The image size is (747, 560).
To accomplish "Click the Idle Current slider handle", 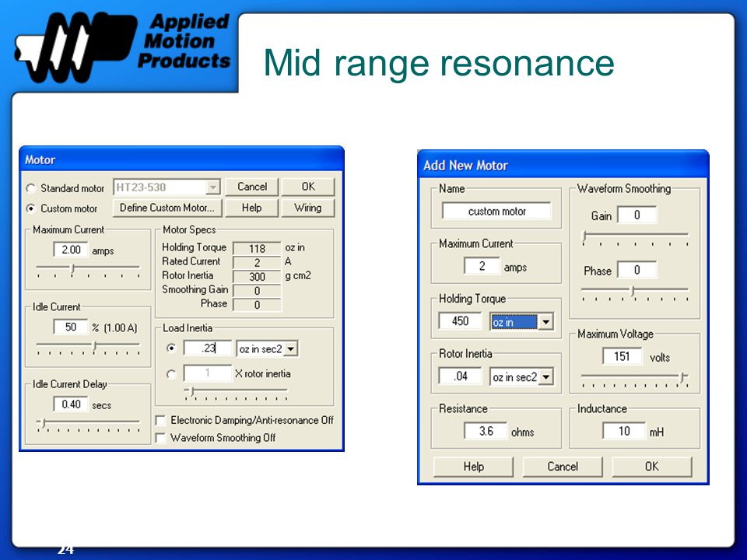I will tap(95, 346).
